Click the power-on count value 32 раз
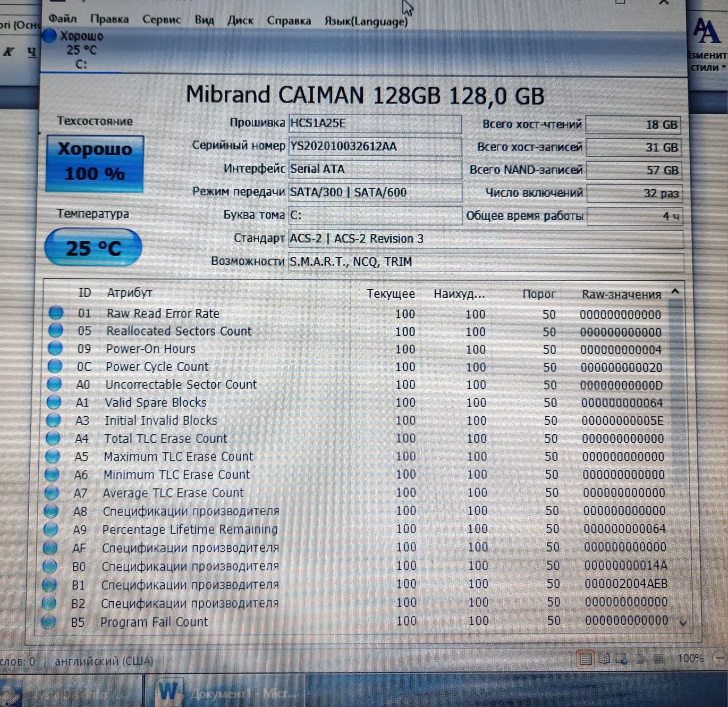Screen dimensions: 728x707 (634, 193)
